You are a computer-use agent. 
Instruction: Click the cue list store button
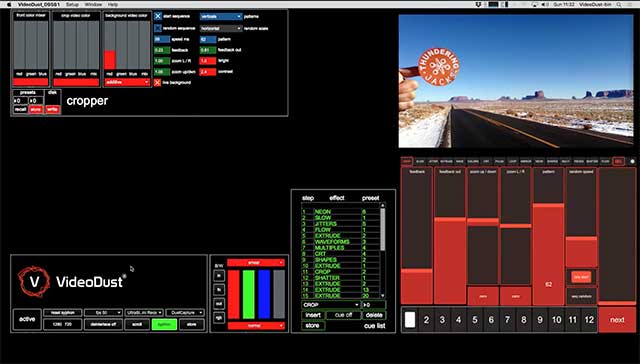(313, 326)
